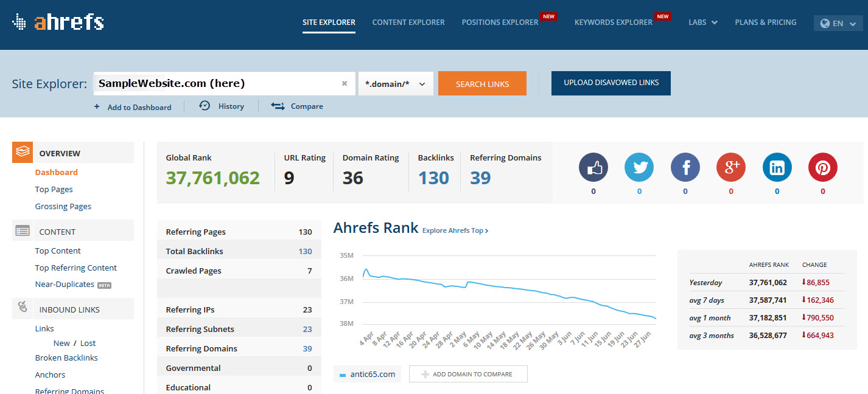Open the History link
868x394 pixels.
click(231, 106)
